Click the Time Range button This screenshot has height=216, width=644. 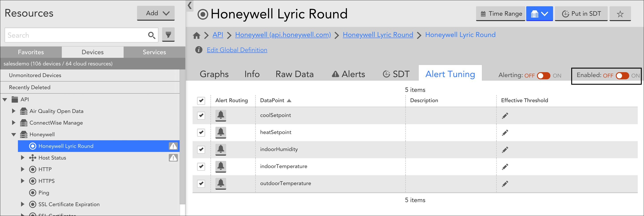500,14
